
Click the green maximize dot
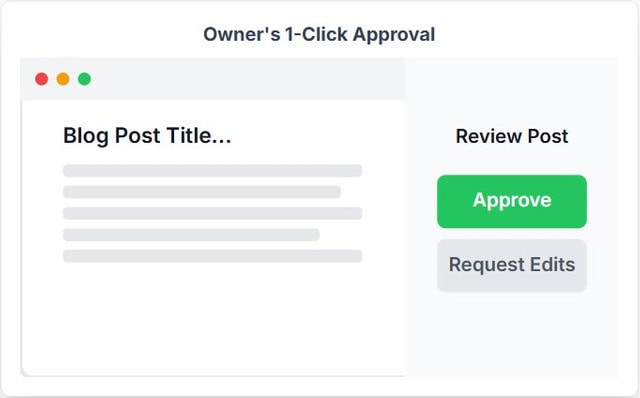[x=84, y=79]
